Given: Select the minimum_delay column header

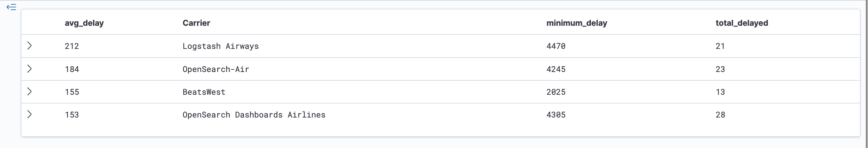Looking at the screenshot, I should 577,23.
